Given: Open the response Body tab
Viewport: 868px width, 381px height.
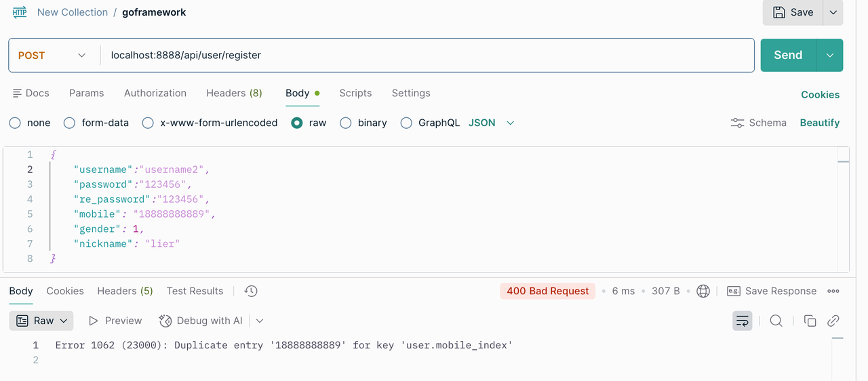Looking at the screenshot, I should [21, 291].
